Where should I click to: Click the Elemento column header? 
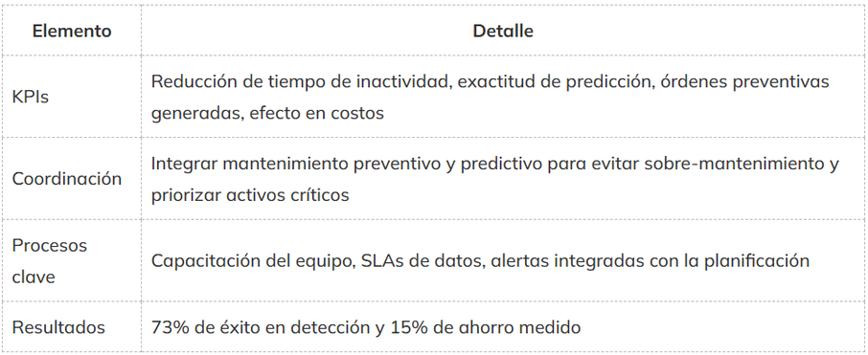pos(72,31)
